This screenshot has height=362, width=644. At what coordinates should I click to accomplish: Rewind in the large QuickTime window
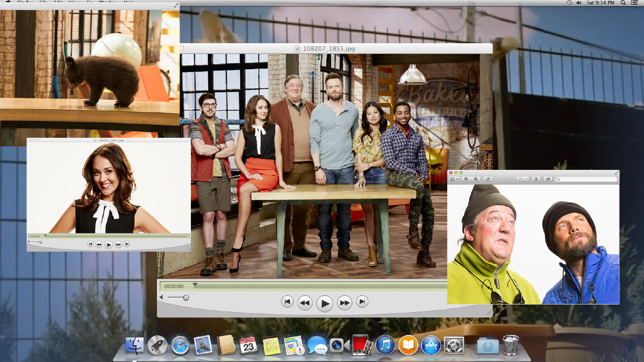coord(305,302)
